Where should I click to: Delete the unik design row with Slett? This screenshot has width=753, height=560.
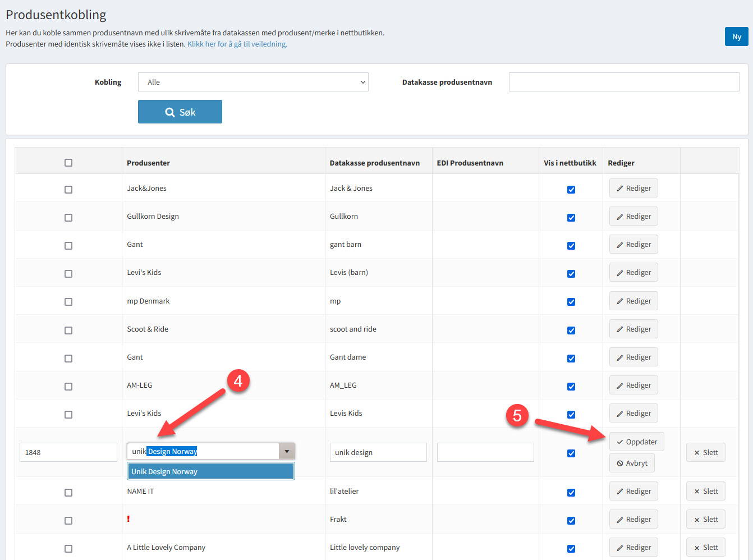coord(705,453)
